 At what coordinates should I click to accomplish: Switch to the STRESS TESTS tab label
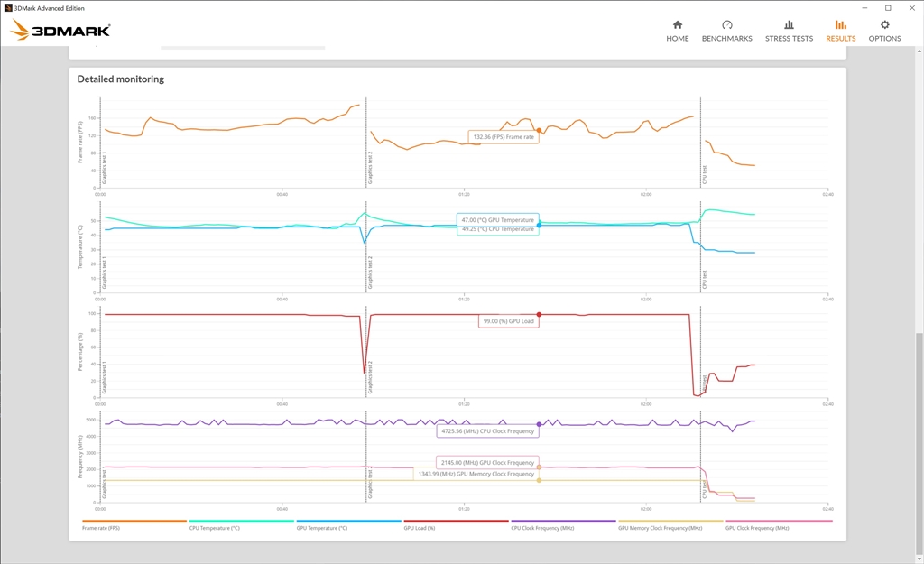789,38
